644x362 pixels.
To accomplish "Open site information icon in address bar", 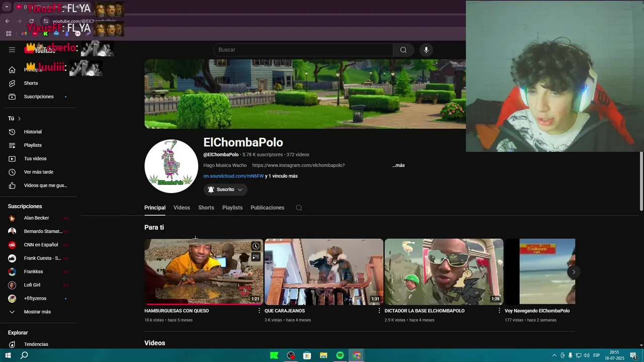I will (45, 21).
